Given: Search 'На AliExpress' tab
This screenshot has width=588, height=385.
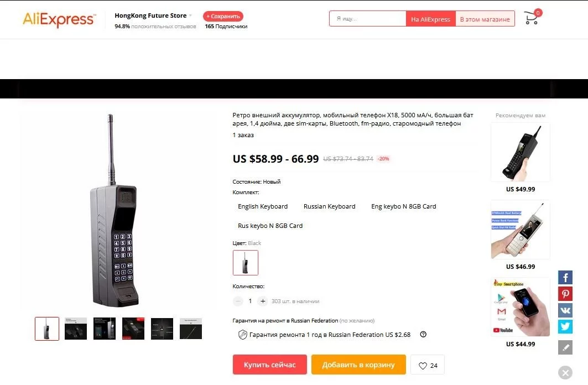Looking at the screenshot, I should tap(430, 19).
